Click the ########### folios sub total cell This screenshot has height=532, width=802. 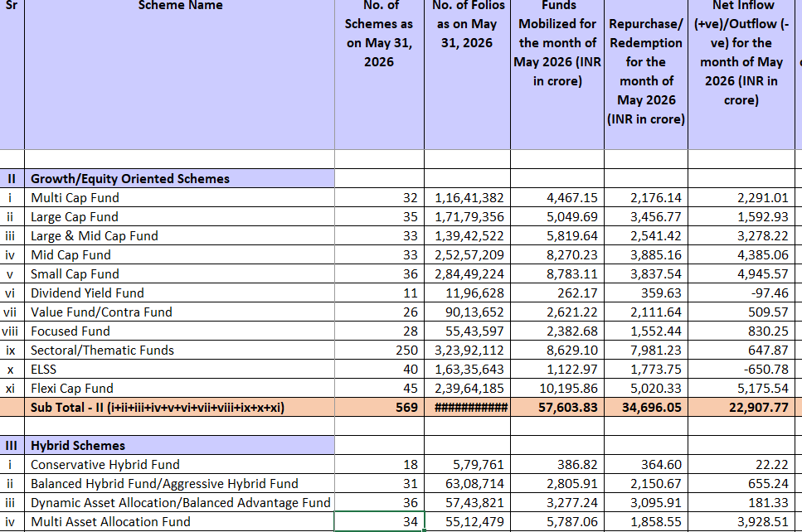tap(468, 408)
